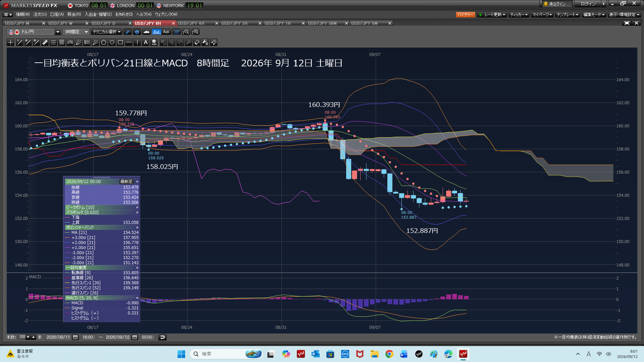The width and height of the screenshot is (644, 362).
Task: Remove the 一目均衡表 indicator via its x
Action: [137, 267]
